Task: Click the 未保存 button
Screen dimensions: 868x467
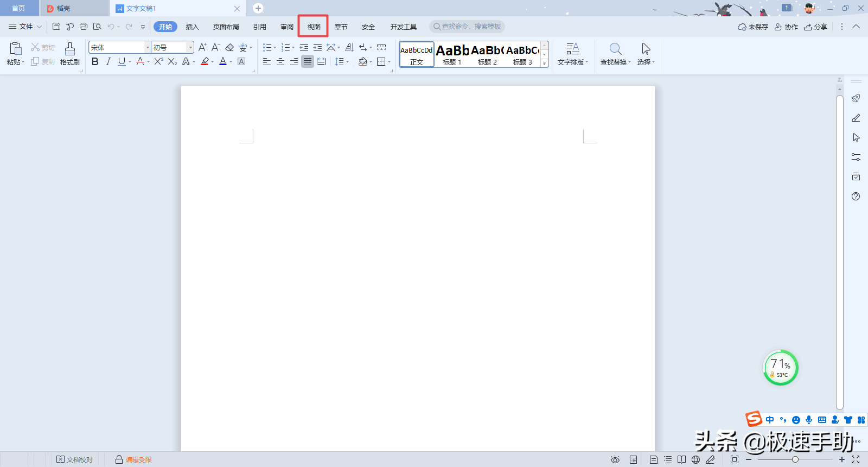Action: [x=753, y=27]
